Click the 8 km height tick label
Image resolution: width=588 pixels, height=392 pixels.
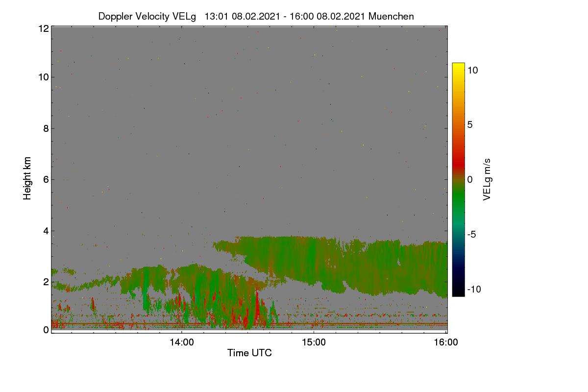pyautogui.click(x=46, y=128)
